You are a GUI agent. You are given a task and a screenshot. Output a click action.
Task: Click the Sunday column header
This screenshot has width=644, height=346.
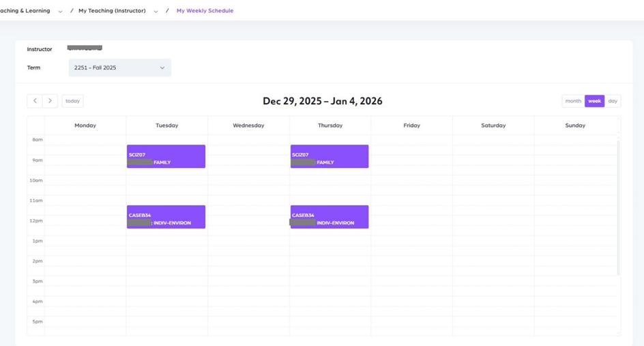[575, 126]
